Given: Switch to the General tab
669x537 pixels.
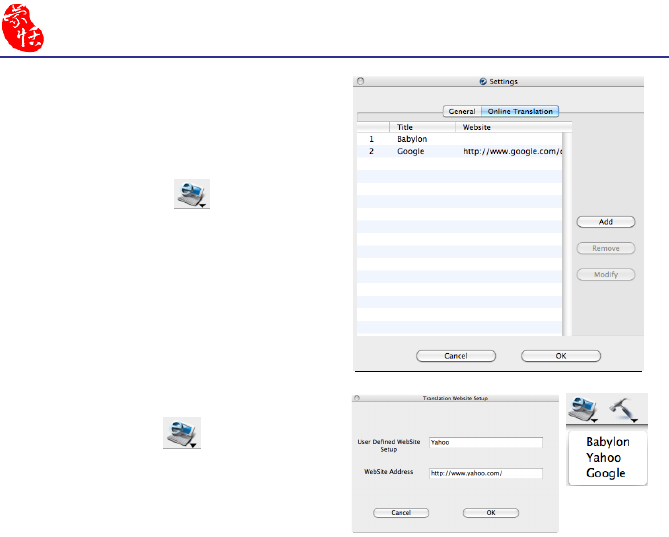Looking at the screenshot, I should 462,111.
